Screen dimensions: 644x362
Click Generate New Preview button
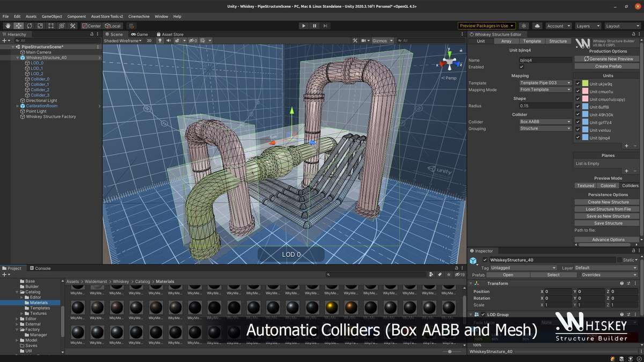coord(608,59)
